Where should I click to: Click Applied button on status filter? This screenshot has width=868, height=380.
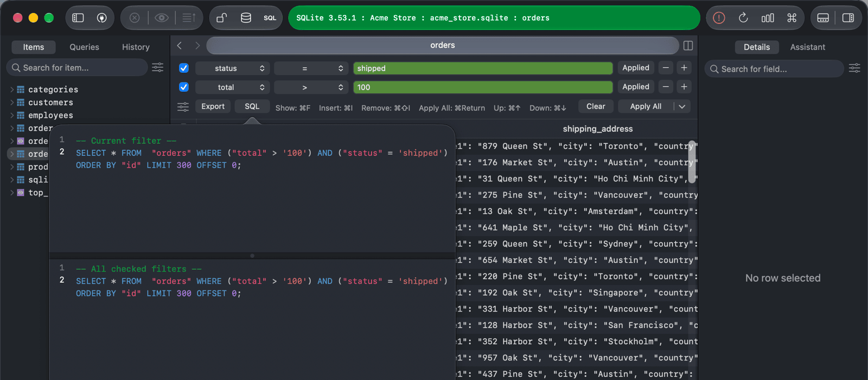tap(636, 68)
